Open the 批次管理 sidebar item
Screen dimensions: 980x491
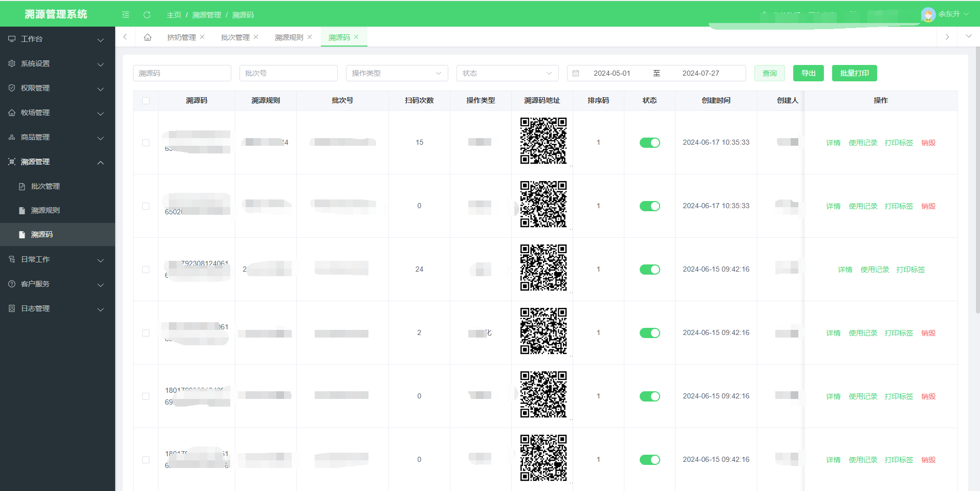point(57,186)
